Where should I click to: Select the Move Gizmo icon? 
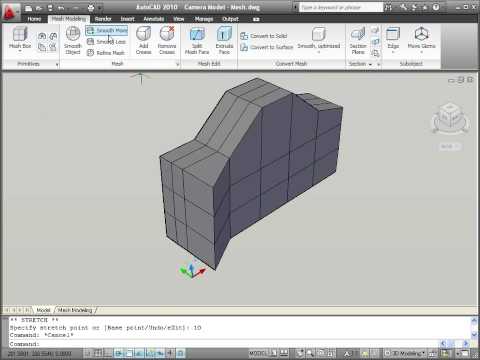[421, 38]
